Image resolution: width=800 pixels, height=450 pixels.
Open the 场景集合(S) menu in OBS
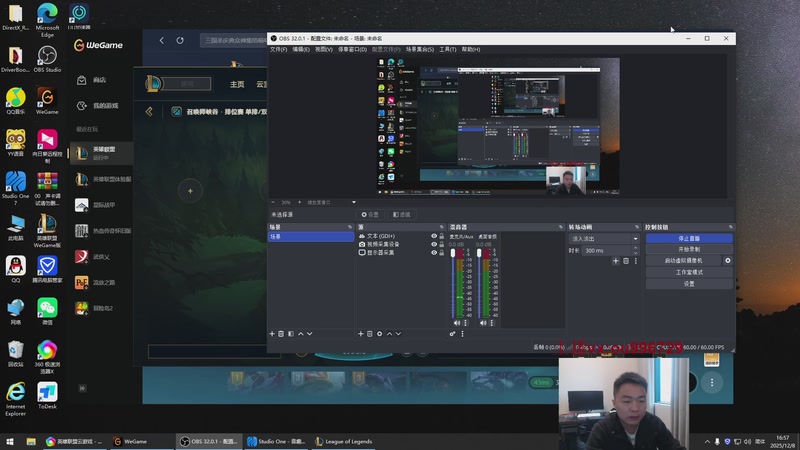(420, 49)
